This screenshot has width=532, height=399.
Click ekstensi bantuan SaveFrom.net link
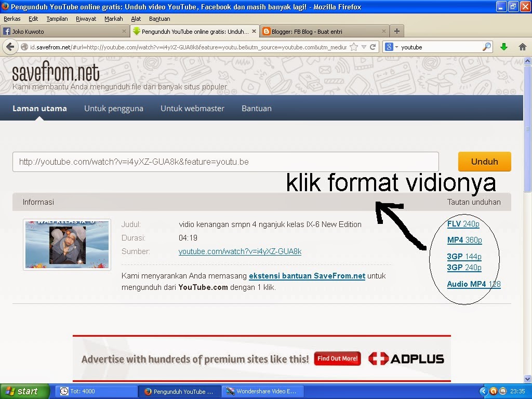point(307,276)
